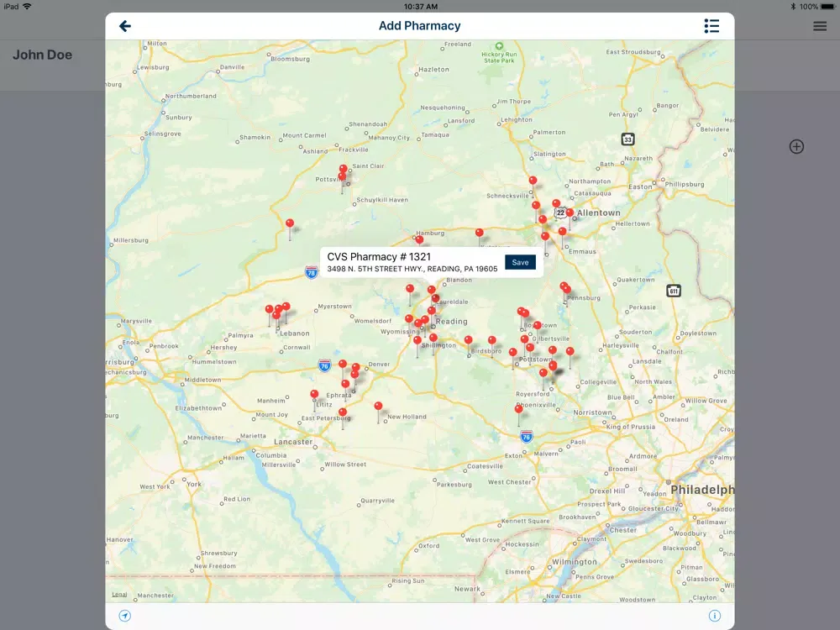
Task: Tap the Lancaster city label
Action: click(293, 442)
